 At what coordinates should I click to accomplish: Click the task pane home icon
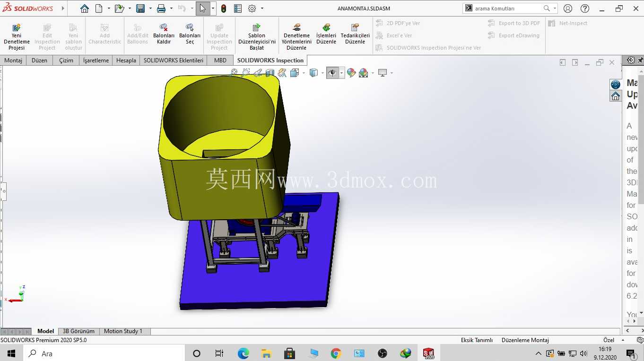(616, 96)
